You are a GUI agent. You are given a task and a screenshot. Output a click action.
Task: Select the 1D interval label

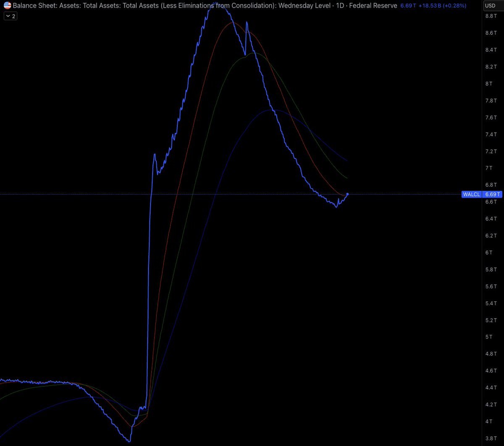(x=340, y=6)
